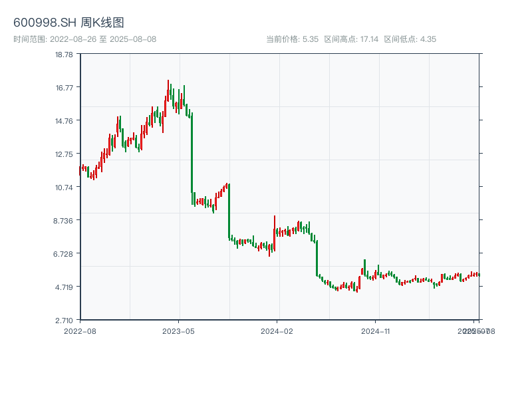This screenshot has height=399, width=532.
Task: Select the 8.736 y-axis price label
Action: (65, 221)
